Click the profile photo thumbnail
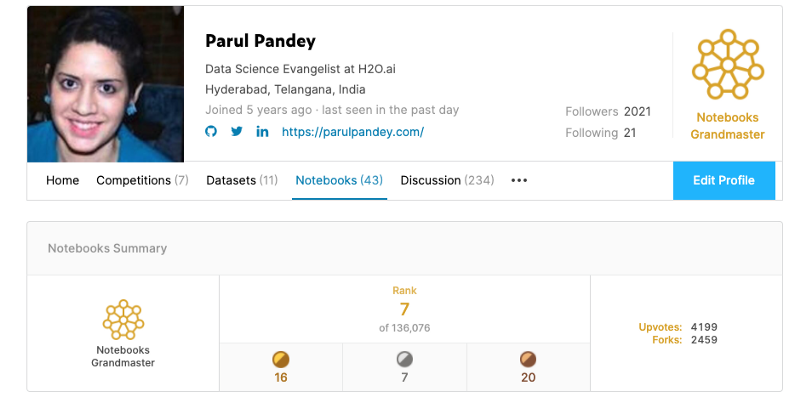 (x=106, y=84)
